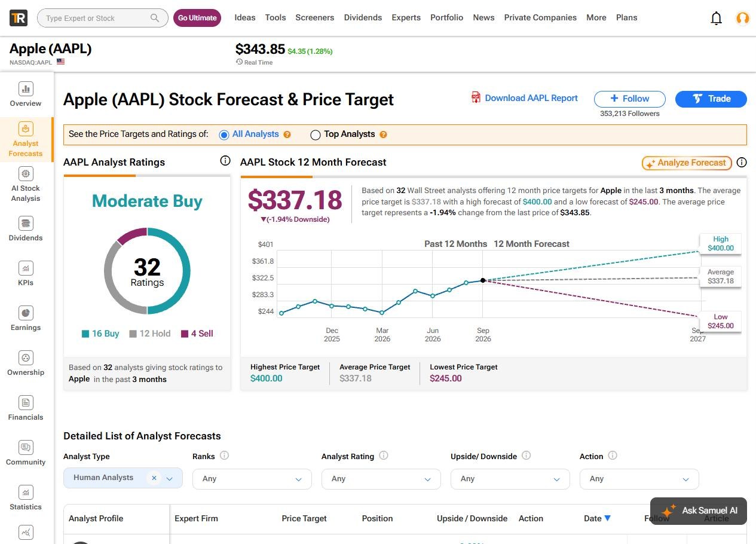Open AI Stock Analysis sidebar item
The image size is (756, 544).
(26, 184)
